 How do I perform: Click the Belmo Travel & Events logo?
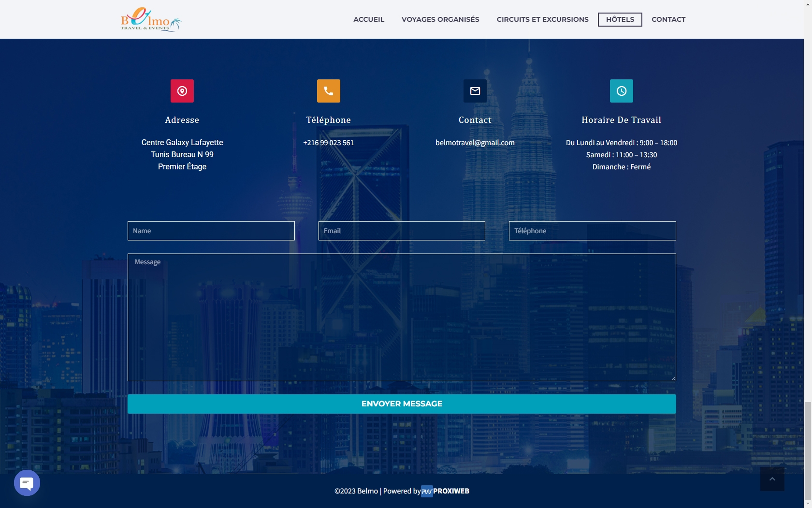pos(151,19)
